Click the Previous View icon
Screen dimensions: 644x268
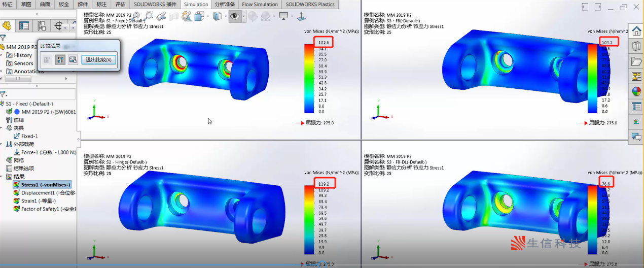(161, 16)
